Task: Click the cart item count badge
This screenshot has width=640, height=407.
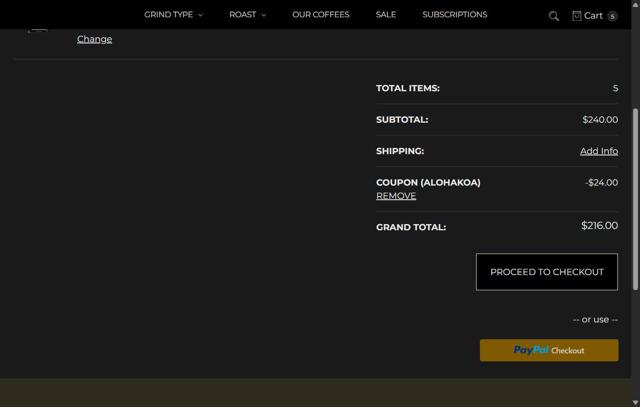Action: click(612, 16)
